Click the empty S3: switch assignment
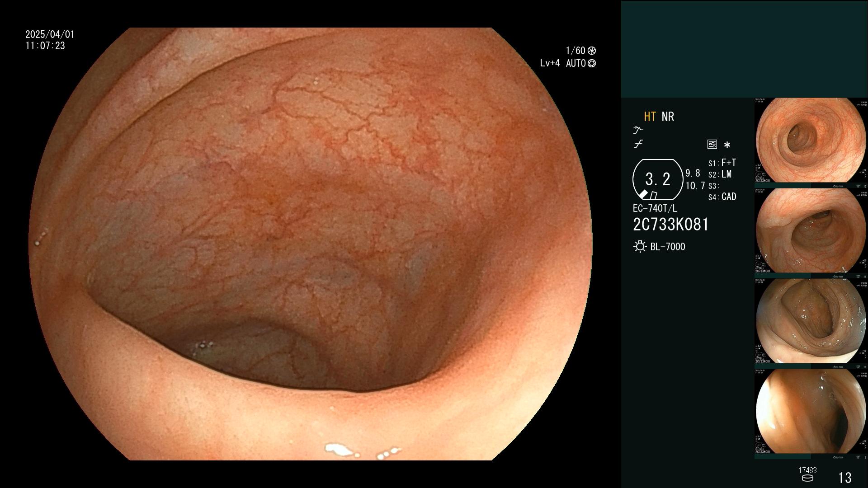The image size is (868, 488). pyautogui.click(x=713, y=186)
